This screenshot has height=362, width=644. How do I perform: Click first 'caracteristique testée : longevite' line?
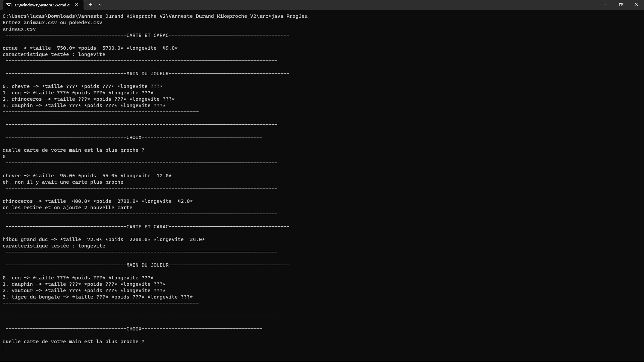[54, 54]
